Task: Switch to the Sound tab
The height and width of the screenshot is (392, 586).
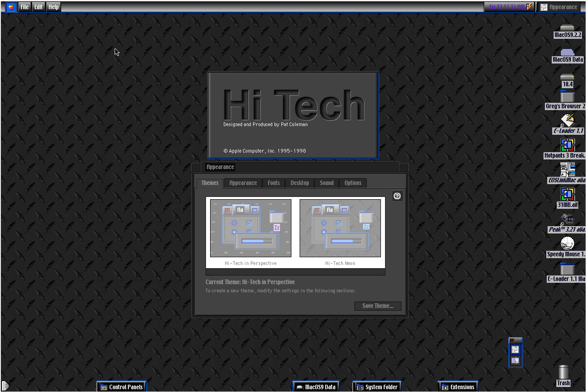Action: click(x=327, y=183)
